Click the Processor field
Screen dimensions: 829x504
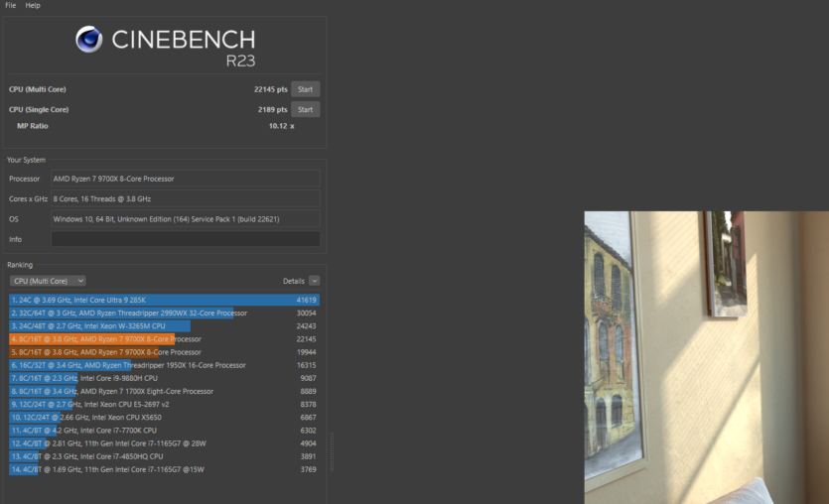185,179
